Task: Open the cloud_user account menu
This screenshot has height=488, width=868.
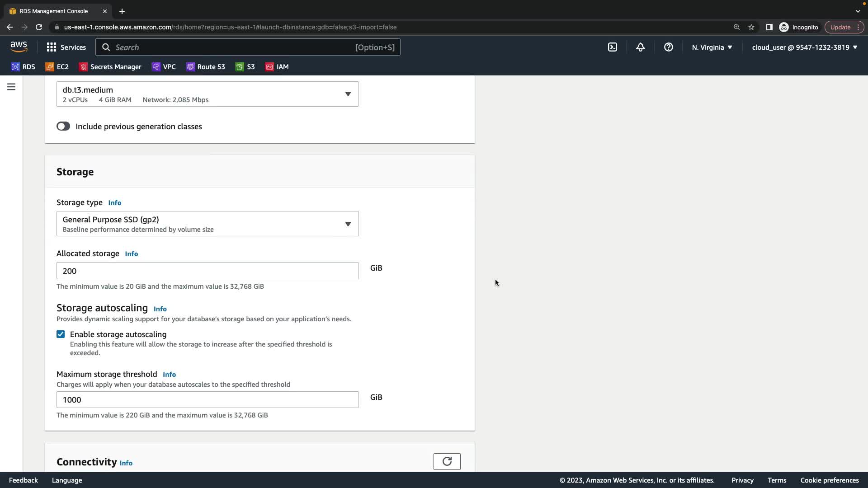Action: (x=804, y=47)
